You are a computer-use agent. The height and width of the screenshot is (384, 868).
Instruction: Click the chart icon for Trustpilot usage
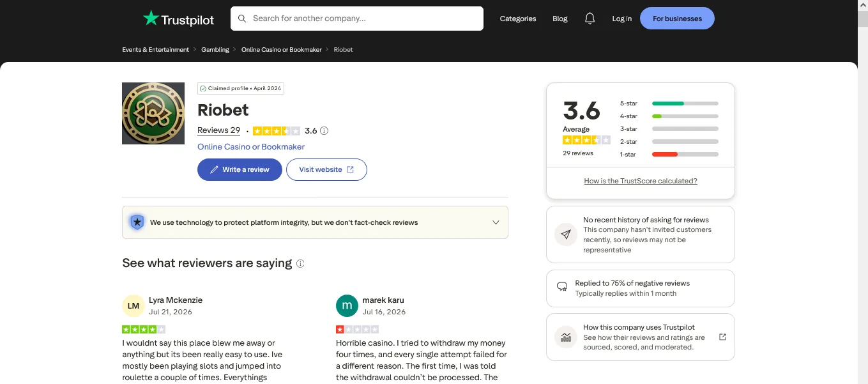pos(565,337)
